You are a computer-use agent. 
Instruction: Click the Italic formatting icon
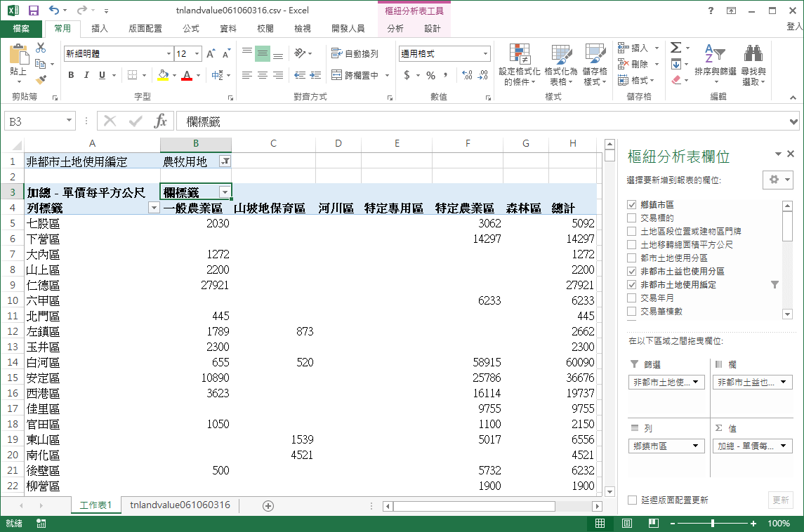coord(86,75)
